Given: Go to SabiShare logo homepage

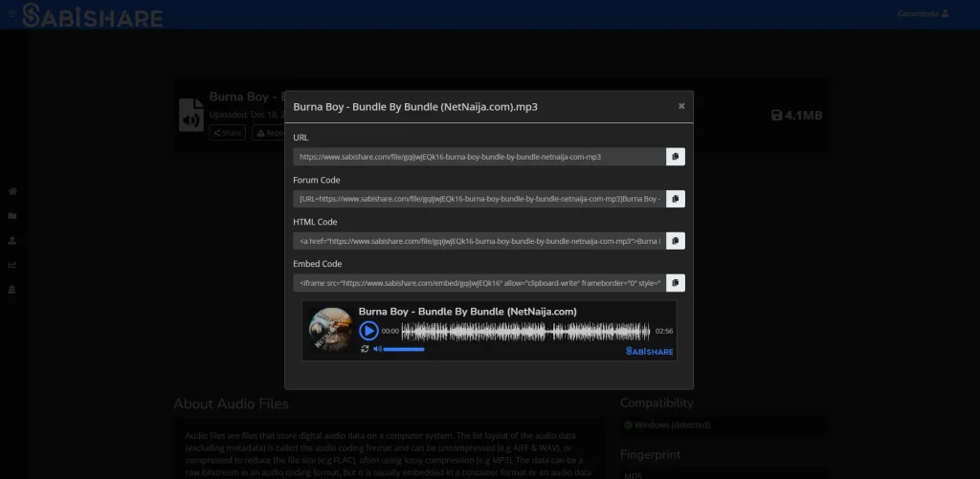Looking at the screenshot, I should pyautogui.click(x=93, y=15).
